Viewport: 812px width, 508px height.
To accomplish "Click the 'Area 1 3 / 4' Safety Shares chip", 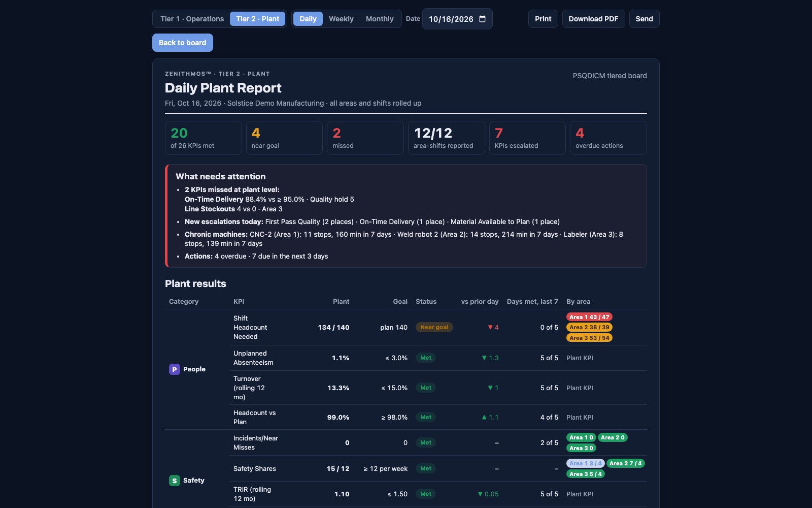I will click(585, 463).
